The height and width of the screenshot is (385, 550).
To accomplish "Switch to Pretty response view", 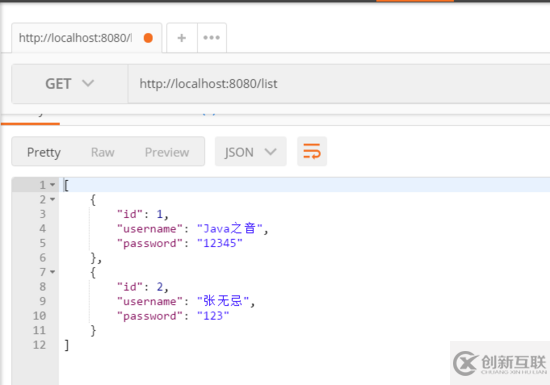I will pyautogui.click(x=44, y=152).
